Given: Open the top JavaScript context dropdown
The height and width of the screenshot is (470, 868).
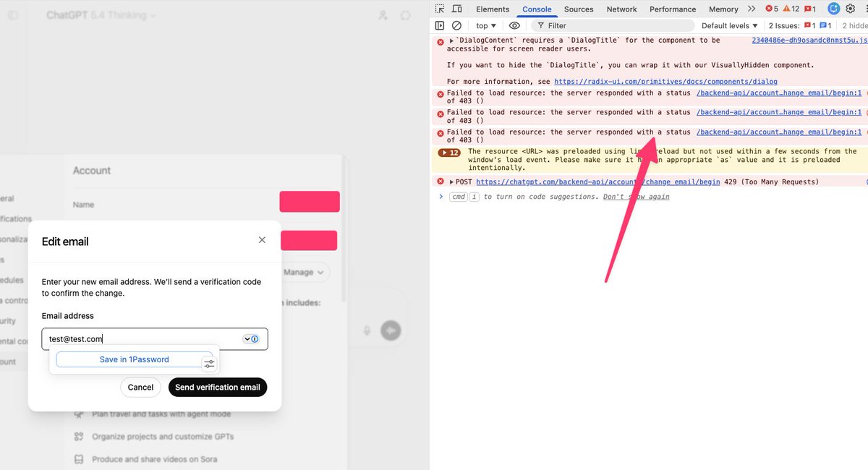Looking at the screenshot, I should pyautogui.click(x=486, y=25).
